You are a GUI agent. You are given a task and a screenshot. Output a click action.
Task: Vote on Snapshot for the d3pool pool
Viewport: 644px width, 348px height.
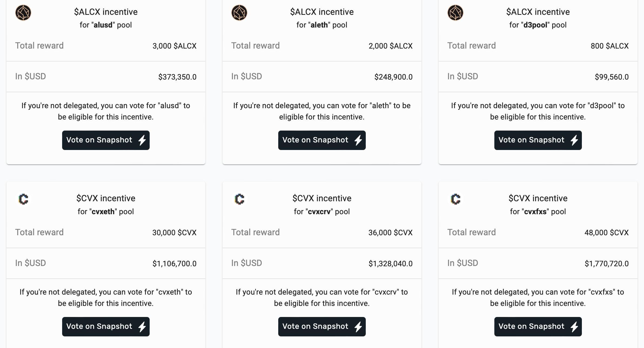click(538, 140)
